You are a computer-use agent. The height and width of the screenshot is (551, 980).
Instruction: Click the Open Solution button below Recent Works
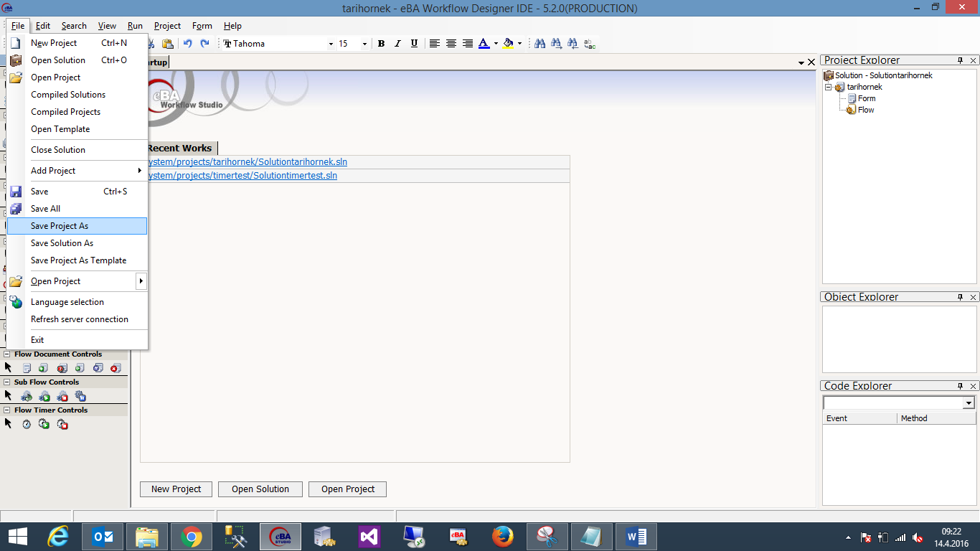(x=260, y=489)
